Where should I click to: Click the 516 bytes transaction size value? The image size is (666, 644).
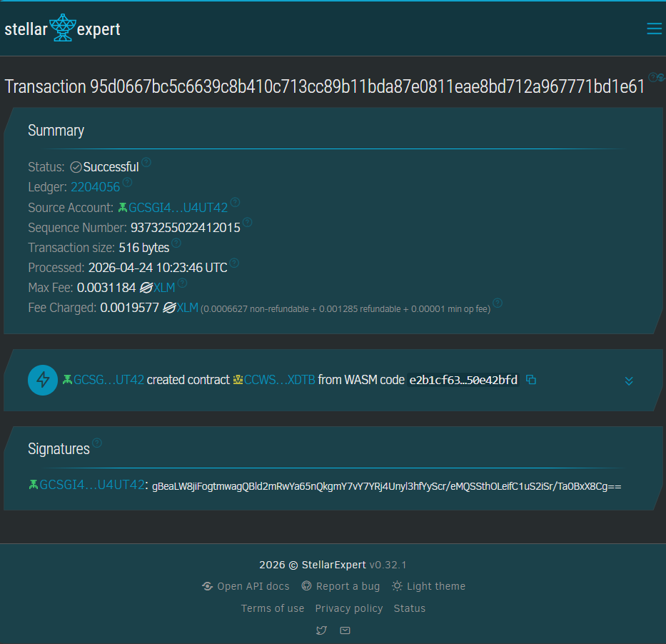click(x=144, y=248)
